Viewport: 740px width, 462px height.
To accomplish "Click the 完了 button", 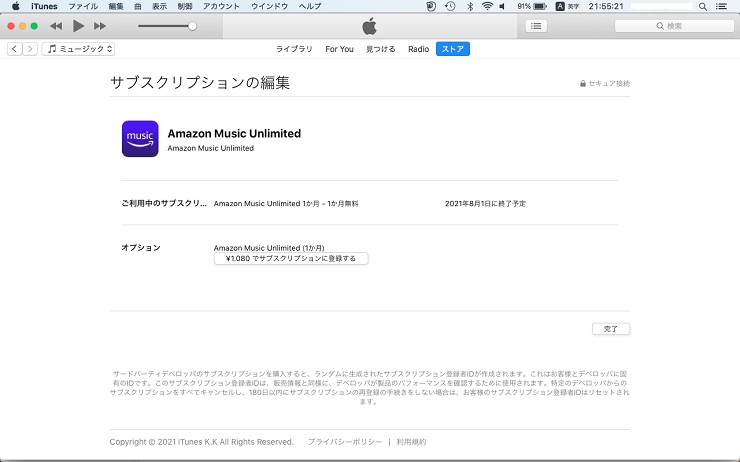I will (611, 329).
